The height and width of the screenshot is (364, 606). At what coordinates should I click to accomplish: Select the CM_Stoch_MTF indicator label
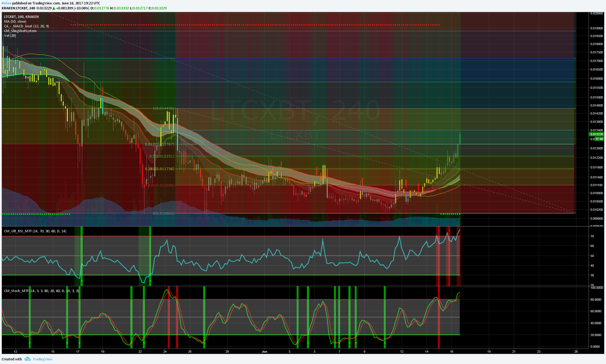[41, 291]
